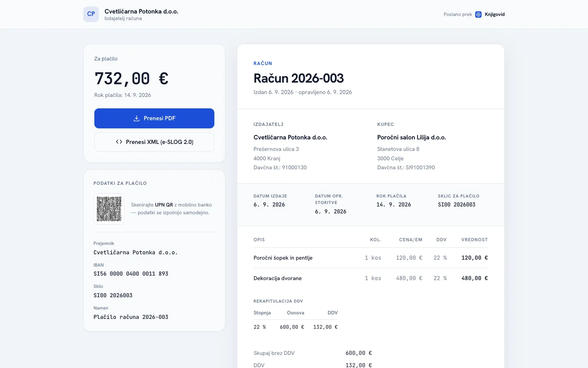Click the header company name Cvetličarna Potonka d.o.o.
The height and width of the screenshot is (368, 588).
pyautogui.click(x=141, y=11)
